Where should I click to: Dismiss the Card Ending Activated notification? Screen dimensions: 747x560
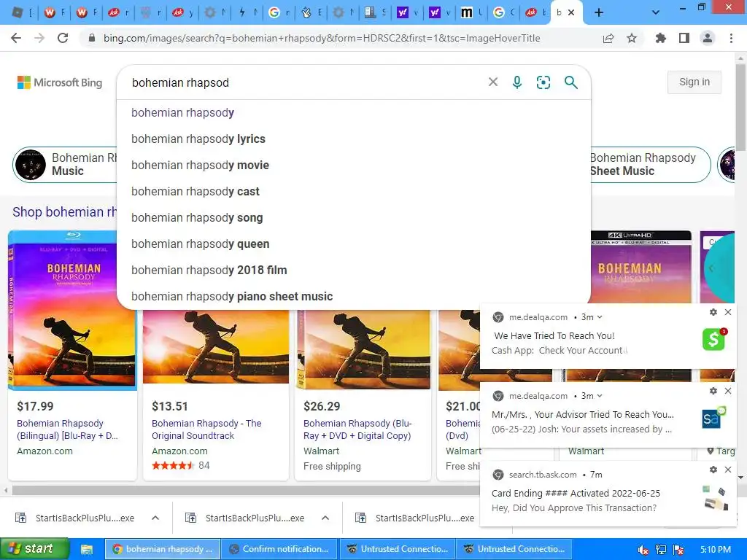(x=728, y=470)
